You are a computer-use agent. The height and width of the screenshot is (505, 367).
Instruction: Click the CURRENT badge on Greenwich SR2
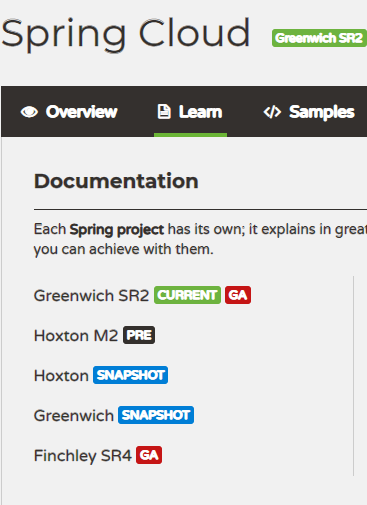click(187, 295)
